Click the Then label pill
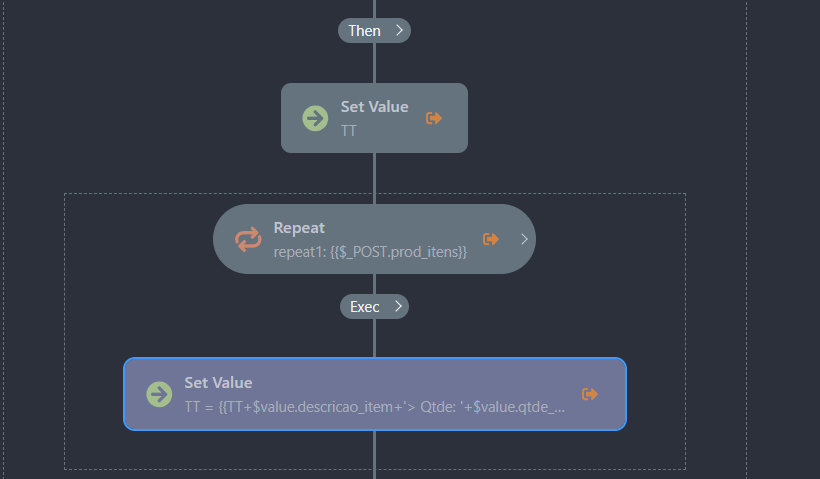The height and width of the screenshot is (479, 820). [x=364, y=31]
